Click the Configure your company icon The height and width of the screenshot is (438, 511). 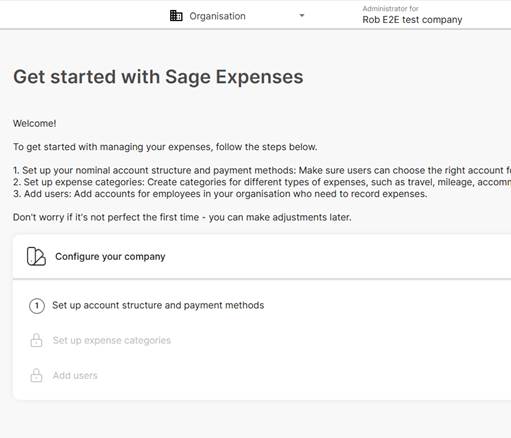[36, 256]
